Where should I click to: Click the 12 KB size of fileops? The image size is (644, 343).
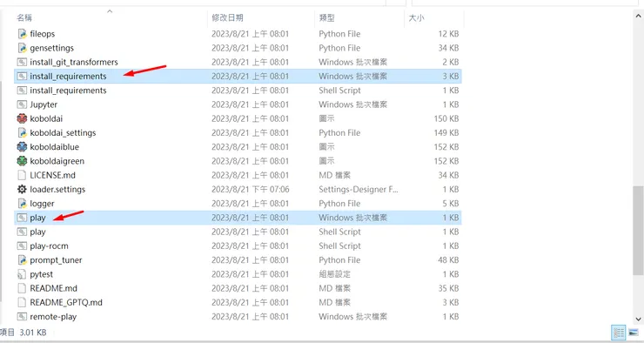tap(448, 34)
